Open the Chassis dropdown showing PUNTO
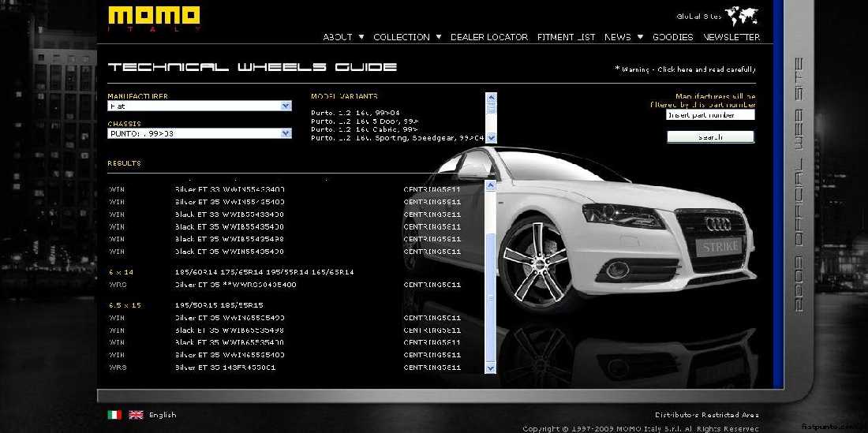Viewport: 868px width, 433px height. (x=200, y=133)
